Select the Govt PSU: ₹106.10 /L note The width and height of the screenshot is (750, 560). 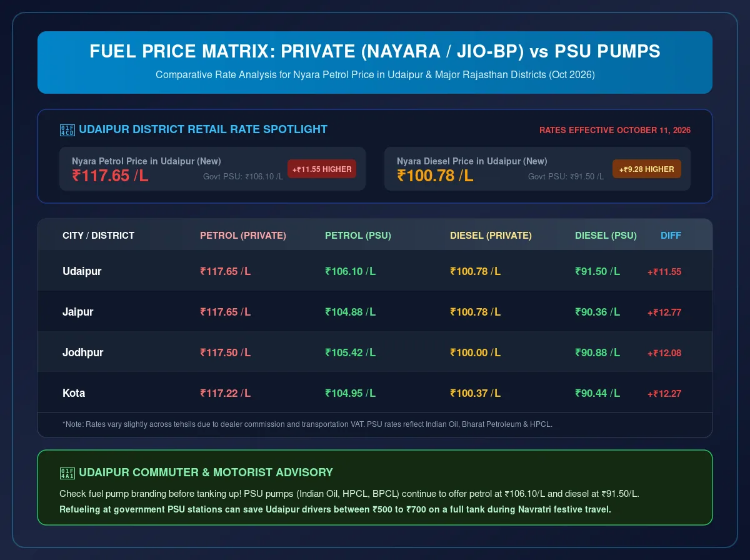click(243, 176)
